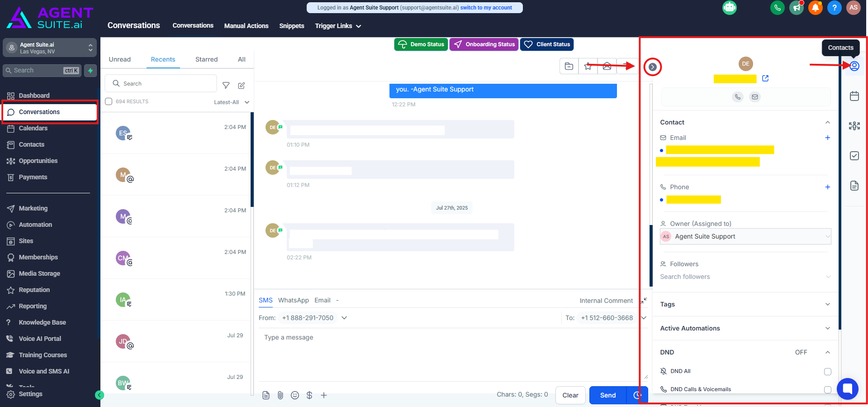The height and width of the screenshot is (407, 868).
Task: Click the open envelope mark-as-read icon
Action: [607, 67]
